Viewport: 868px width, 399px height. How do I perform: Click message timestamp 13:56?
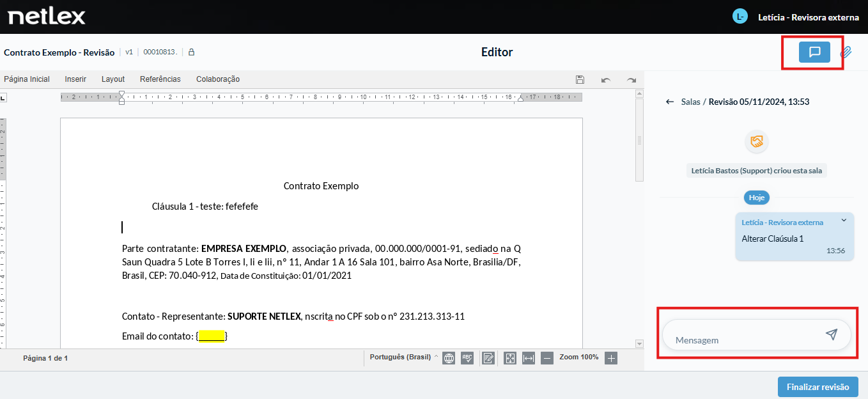coord(836,251)
